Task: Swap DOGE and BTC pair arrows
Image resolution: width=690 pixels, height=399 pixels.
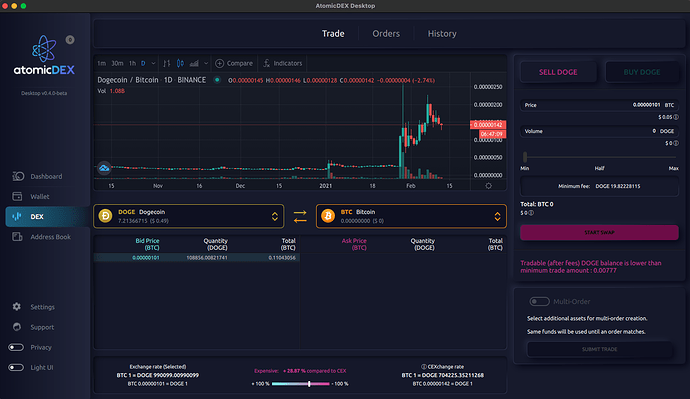Action: coord(300,216)
